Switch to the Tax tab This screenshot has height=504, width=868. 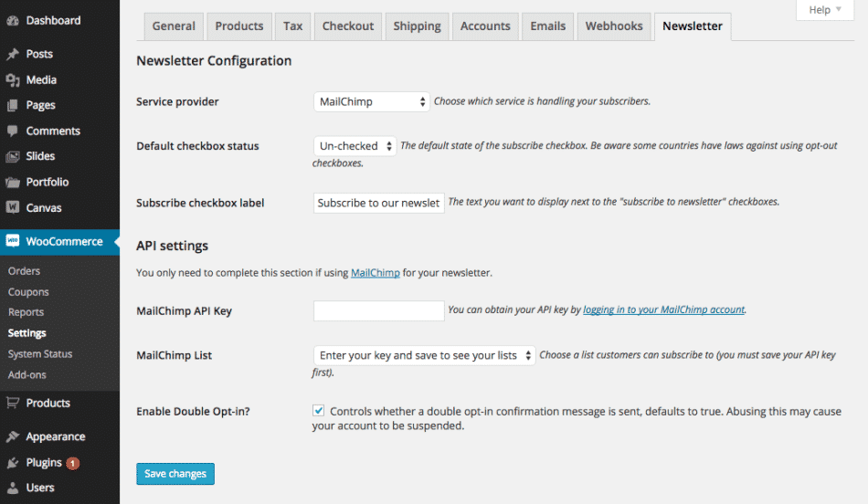click(293, 26)
